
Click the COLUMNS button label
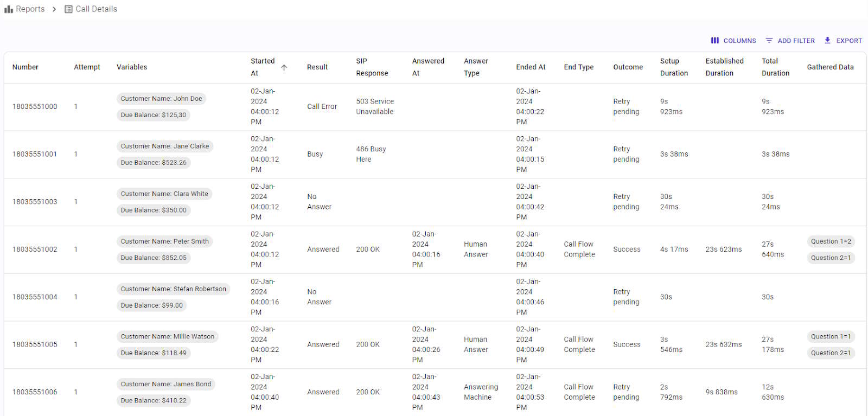tap(739, 41)
